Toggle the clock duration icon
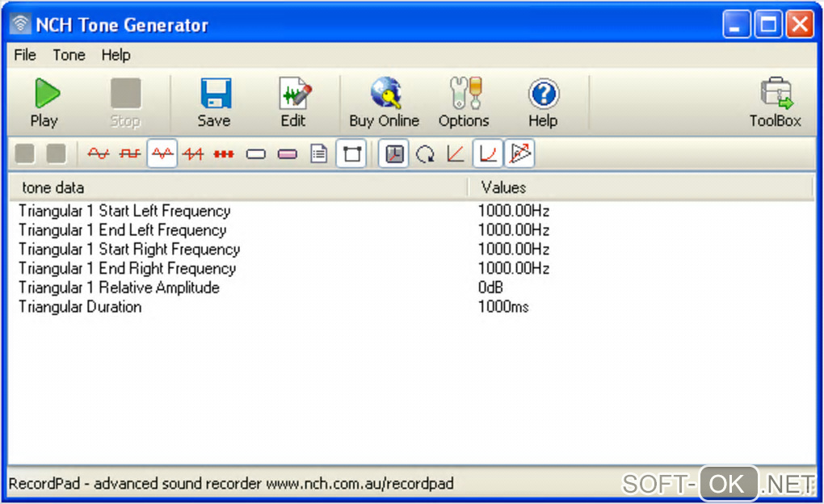This screenshot has width=824, height=504. [x=393, y=153]
